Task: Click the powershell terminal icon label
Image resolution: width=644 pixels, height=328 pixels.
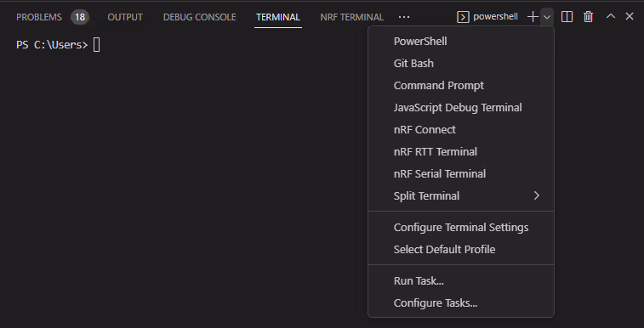Action: pos(487,17)
